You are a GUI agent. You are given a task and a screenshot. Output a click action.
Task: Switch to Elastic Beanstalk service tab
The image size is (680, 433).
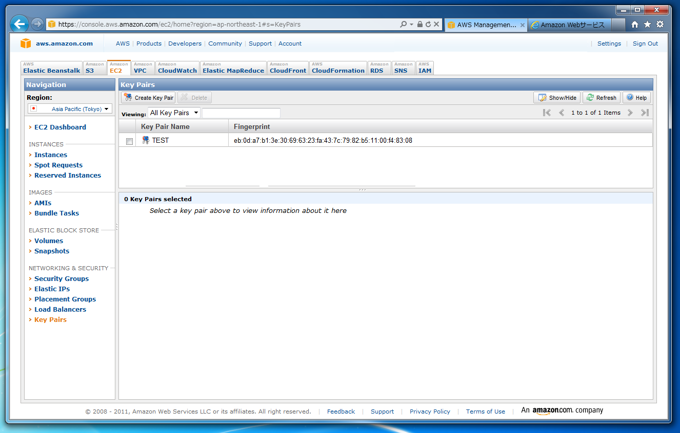pyautogui.click(x=52, y=68)
